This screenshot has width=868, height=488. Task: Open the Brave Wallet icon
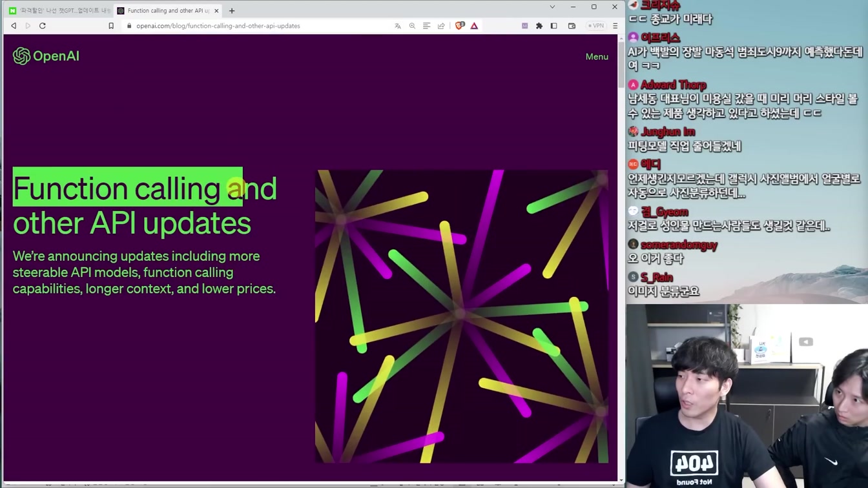point(572,26)
